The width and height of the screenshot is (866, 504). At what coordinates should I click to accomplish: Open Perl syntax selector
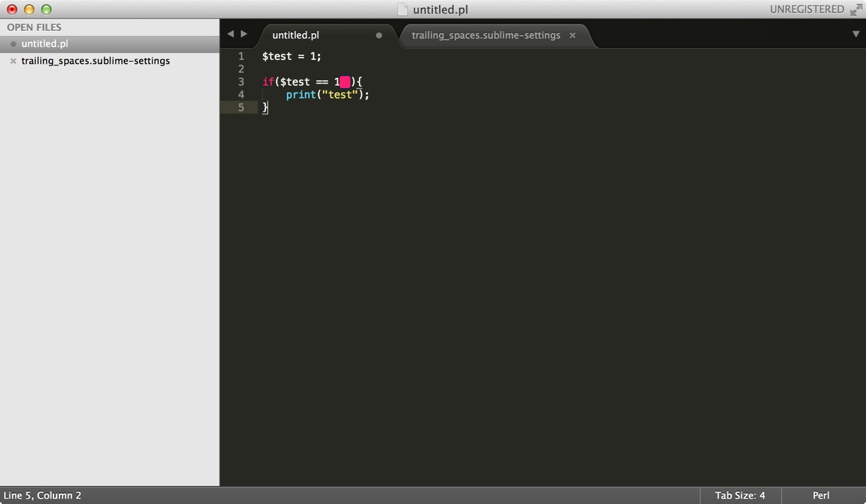pos(821,495)
